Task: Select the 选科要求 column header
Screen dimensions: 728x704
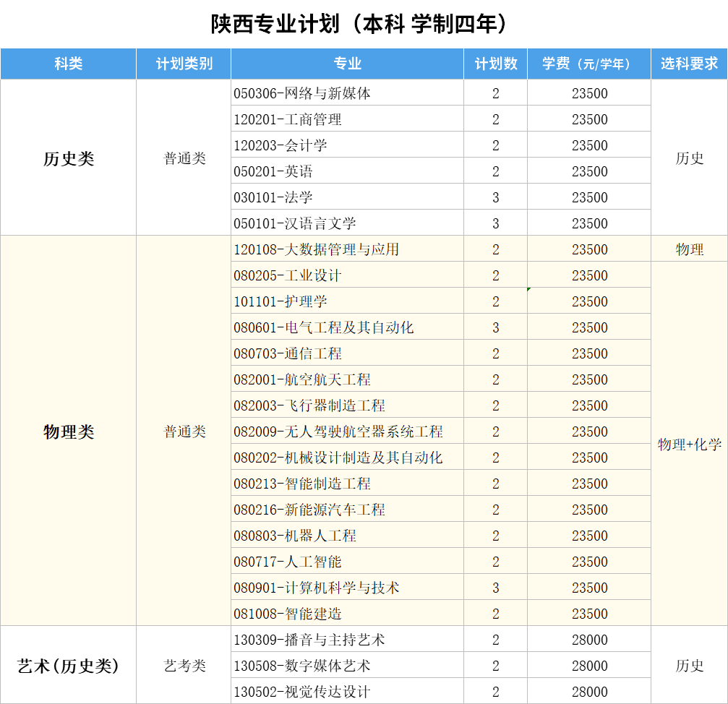Action: tap(689, 64)
